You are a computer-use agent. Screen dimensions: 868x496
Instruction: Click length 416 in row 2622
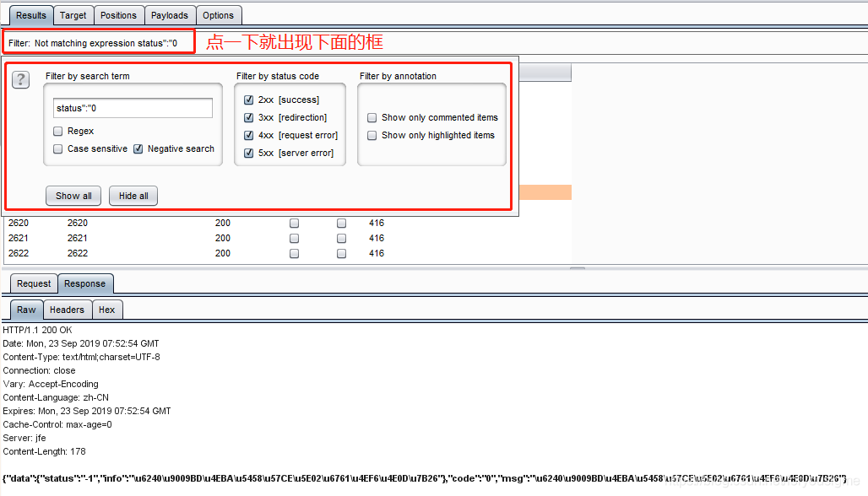[377, 253]
